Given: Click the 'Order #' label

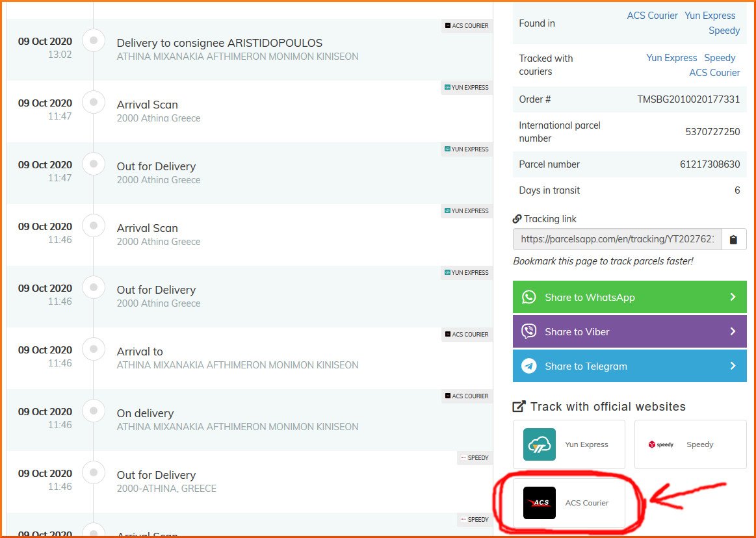Looking at the screenshot, I should (x=535, y=99).
